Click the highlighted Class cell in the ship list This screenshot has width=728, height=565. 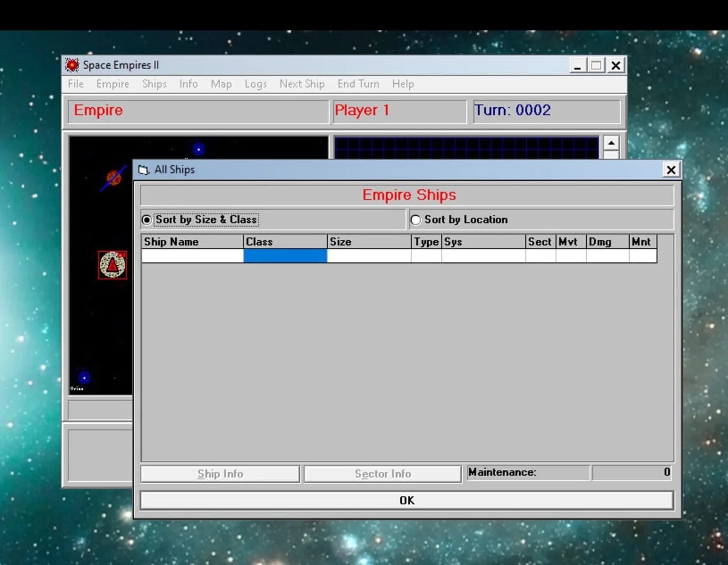click(285, 256)
